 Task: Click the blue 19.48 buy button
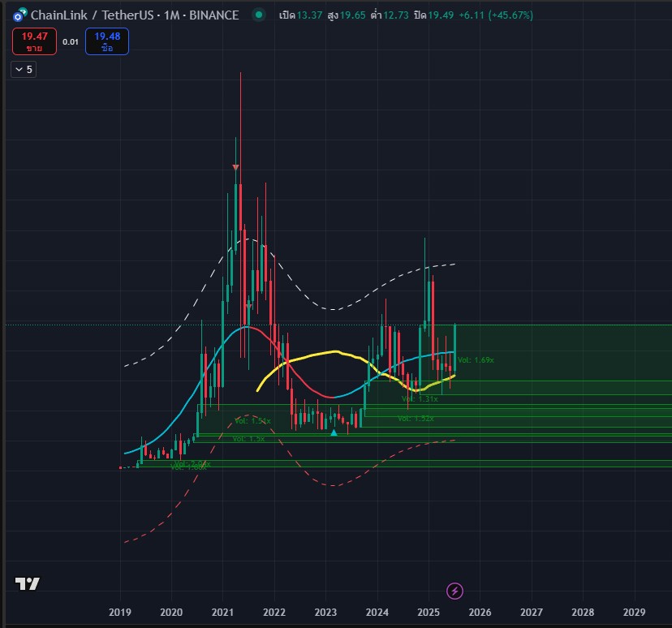(x=107, y=41)
